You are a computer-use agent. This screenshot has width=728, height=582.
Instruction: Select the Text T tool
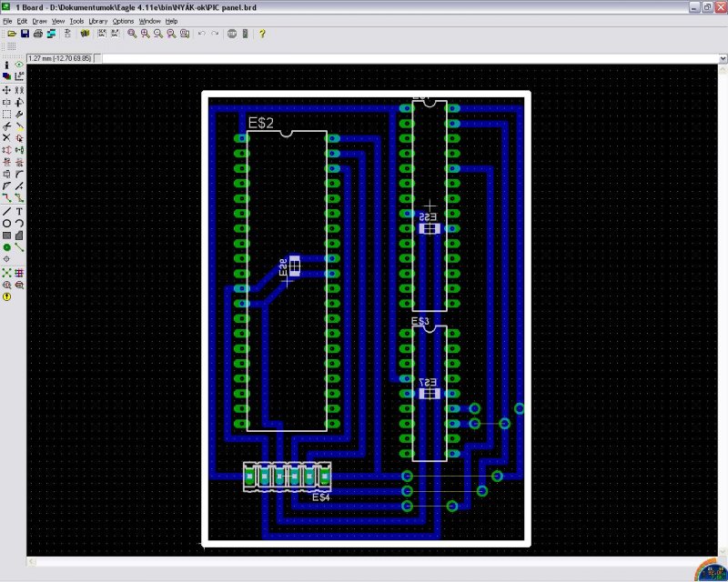19,212
